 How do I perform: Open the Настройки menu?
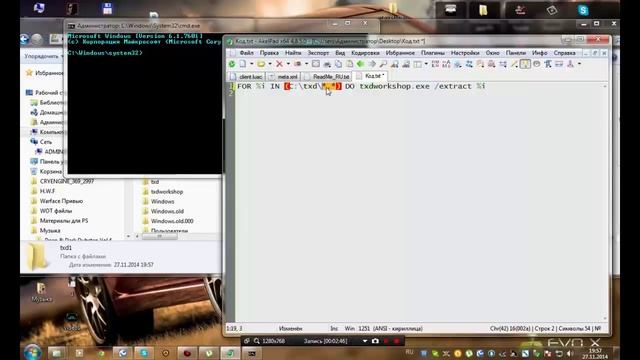(x=465, y=53)
